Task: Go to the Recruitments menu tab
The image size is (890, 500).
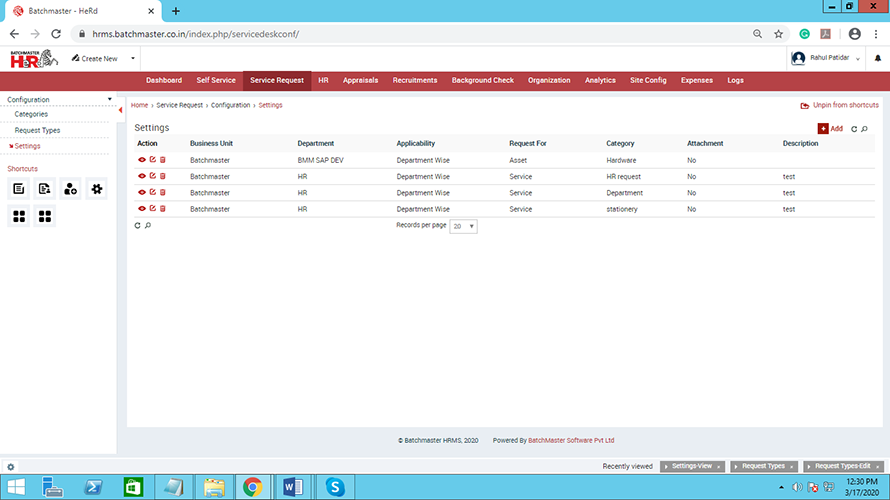Action: click(x=414, y=80)
